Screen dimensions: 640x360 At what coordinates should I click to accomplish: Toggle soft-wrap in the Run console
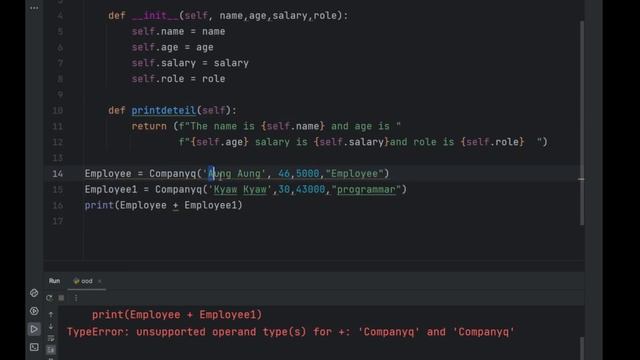point(51,338)
